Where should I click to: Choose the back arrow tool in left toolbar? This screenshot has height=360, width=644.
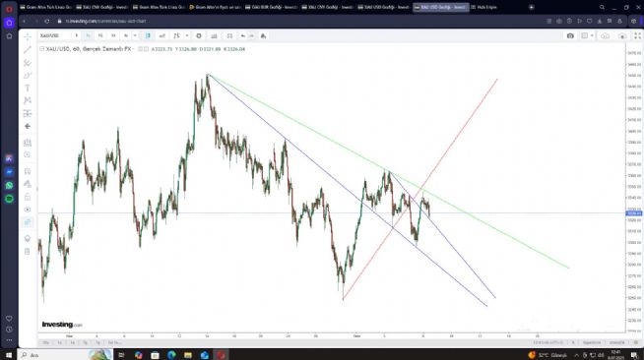pos(28,126)
